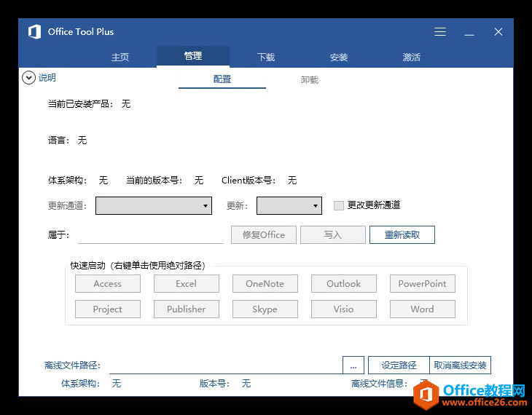Open the hamburger menu icon
The width and height of the screenshot is (532, 415).
(440, 32)
